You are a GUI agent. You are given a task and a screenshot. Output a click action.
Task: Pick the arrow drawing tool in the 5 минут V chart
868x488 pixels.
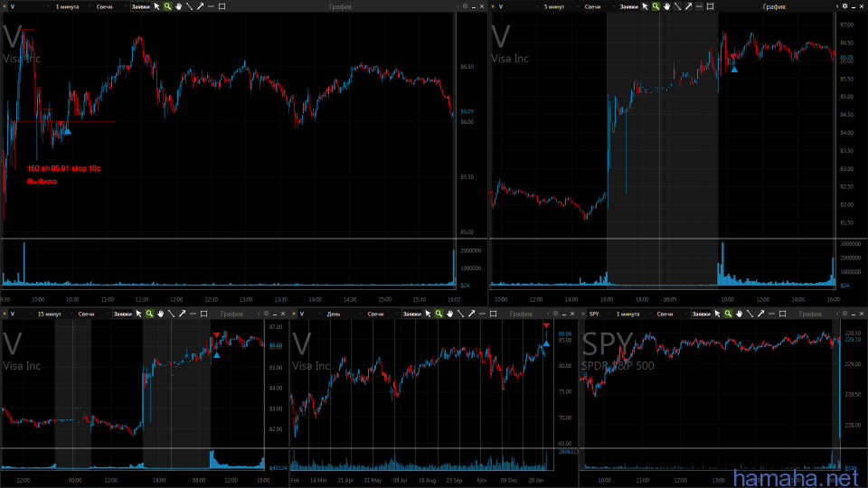click(688, 6)
